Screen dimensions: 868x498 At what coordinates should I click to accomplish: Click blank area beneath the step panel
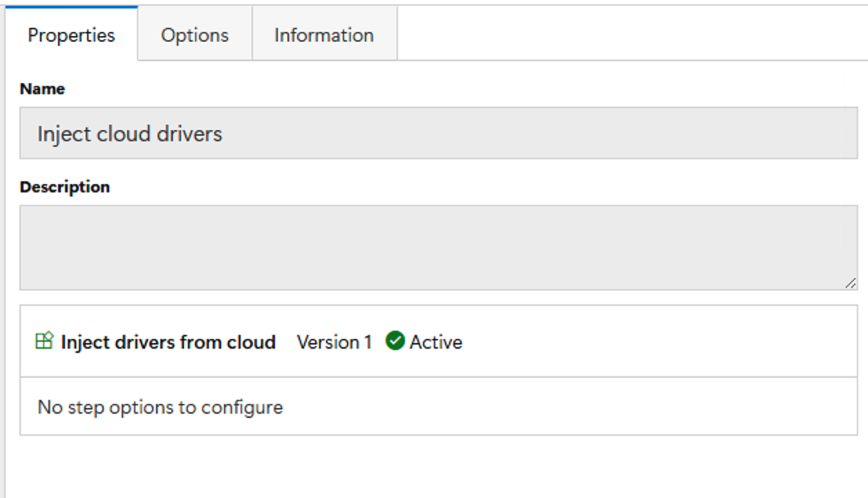(x=437, y=467)
